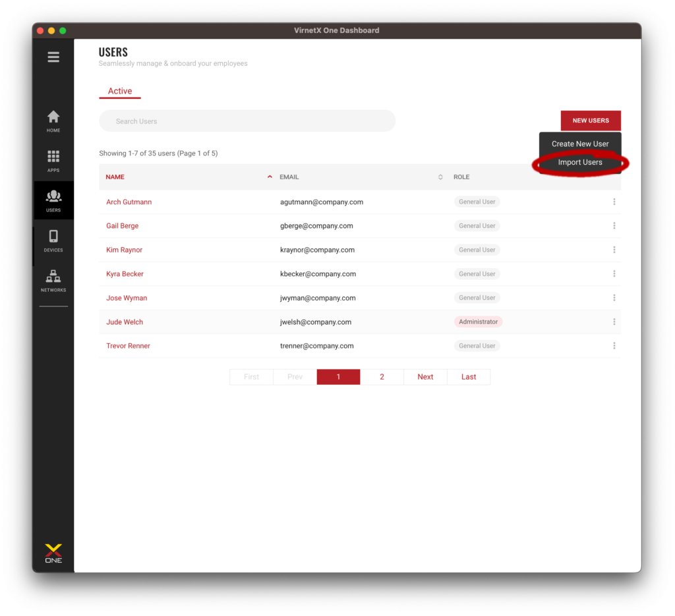Sort users by Name column
This screenshot has height=616, width=675.
pyautogui.click(x=115, y=177)
